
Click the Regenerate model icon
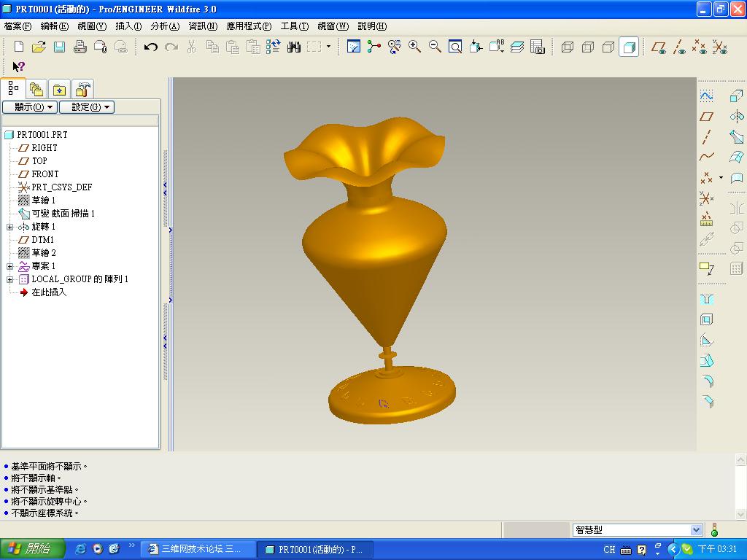coord(274,47)
